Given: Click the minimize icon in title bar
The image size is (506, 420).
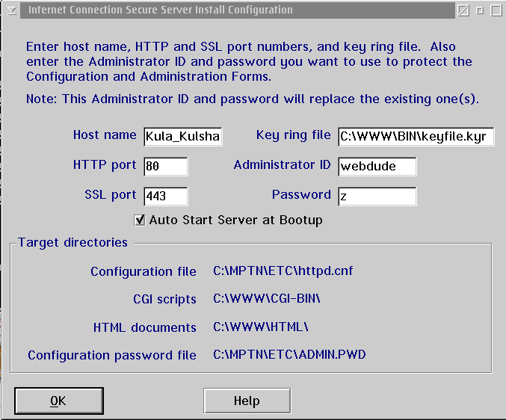Looking at the screenshot, I should click(480, 10).
